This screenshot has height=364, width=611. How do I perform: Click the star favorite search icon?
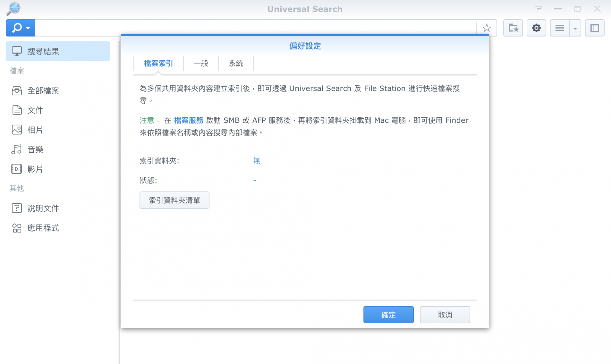tap(486, 28)
